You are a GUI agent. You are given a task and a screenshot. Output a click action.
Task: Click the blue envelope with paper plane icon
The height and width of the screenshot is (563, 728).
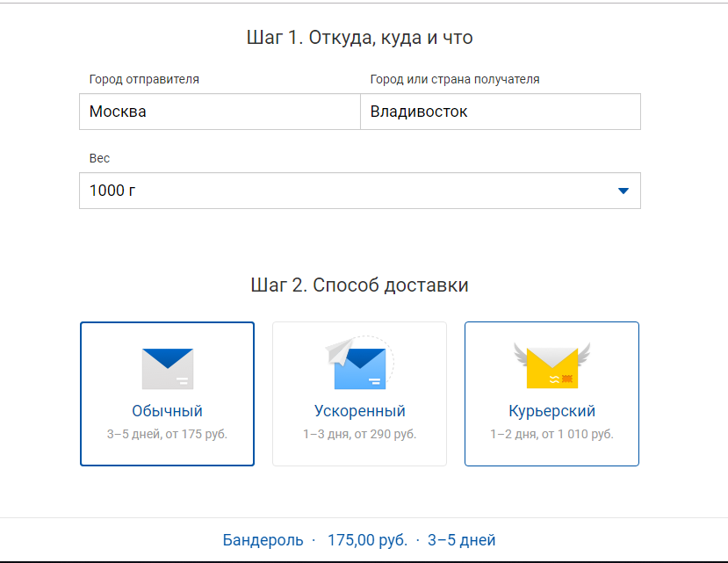click(x=359, y=363)
